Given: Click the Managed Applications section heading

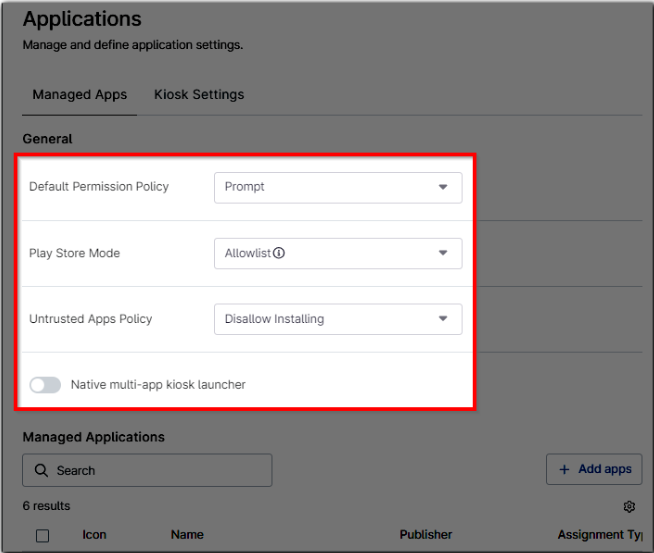Looking at the screenshot, I should pyautogui.click(x=94, y=437).
